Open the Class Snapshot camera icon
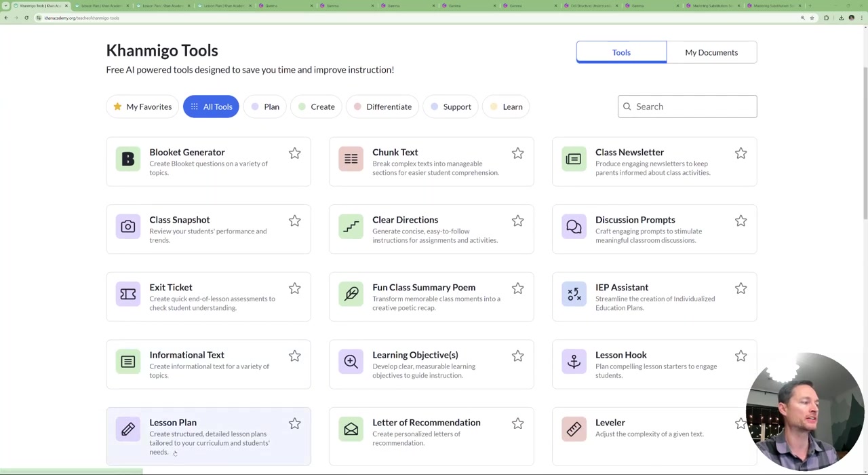Image resolution: width=868 pixels, height=475 pixels. point(128,227)
